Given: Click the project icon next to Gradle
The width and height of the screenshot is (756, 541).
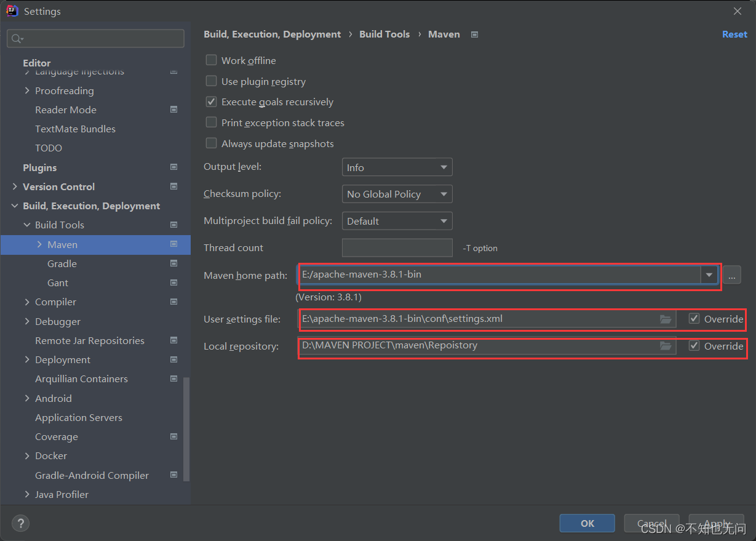Looking at the screenshot, I should pos(173,263).
